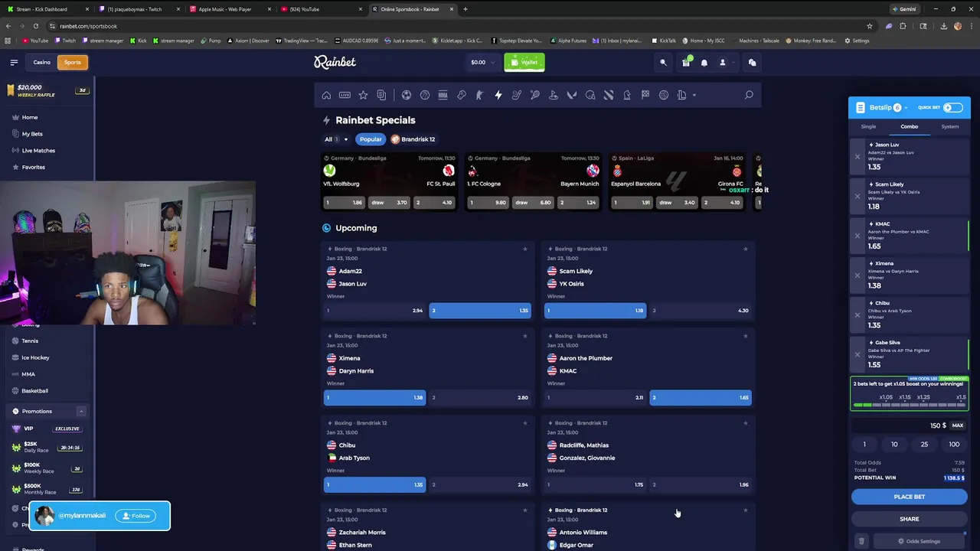Switch to the System betslip tab

point(950,126)
